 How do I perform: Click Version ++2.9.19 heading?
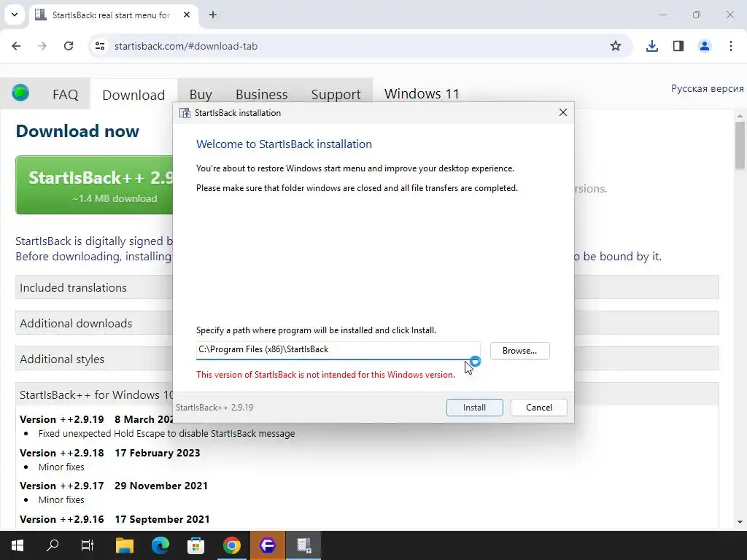pos(62,419)
